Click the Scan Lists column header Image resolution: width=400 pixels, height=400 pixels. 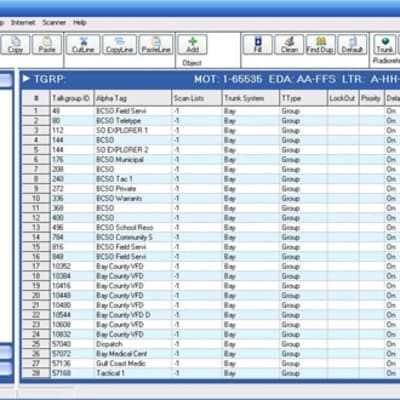(197, 98)
